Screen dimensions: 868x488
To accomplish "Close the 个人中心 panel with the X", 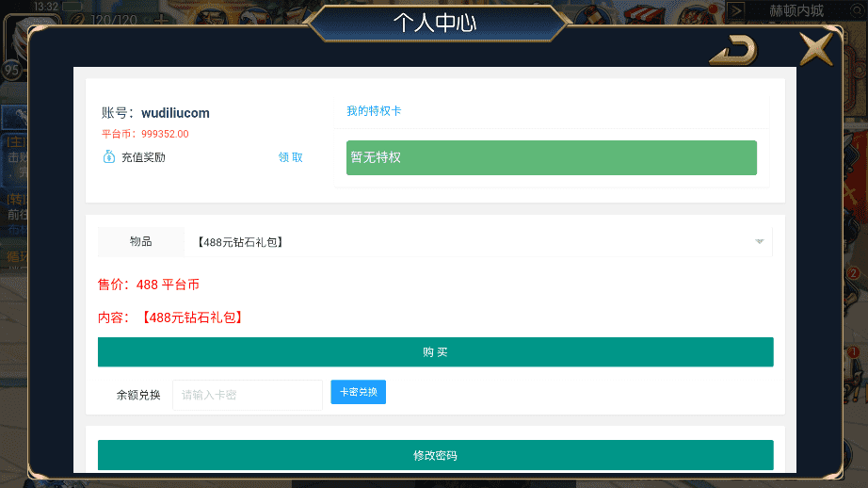I will point(815,49).
